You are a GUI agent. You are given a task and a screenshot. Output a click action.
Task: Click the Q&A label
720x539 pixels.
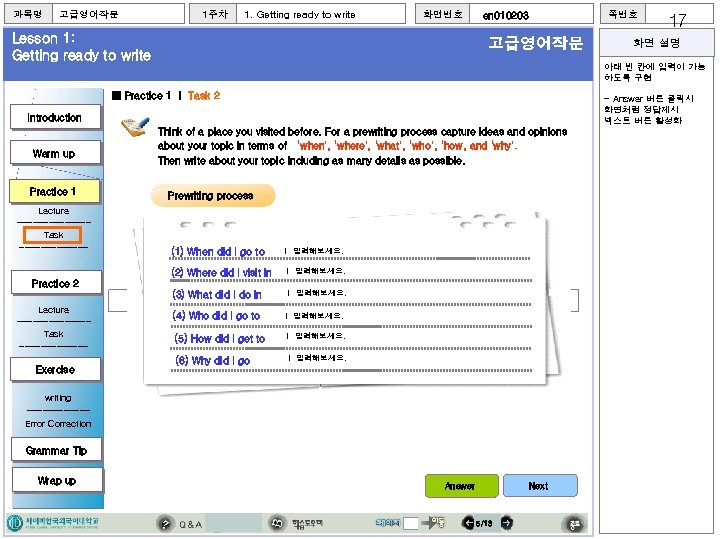click(x=190, y=524)
